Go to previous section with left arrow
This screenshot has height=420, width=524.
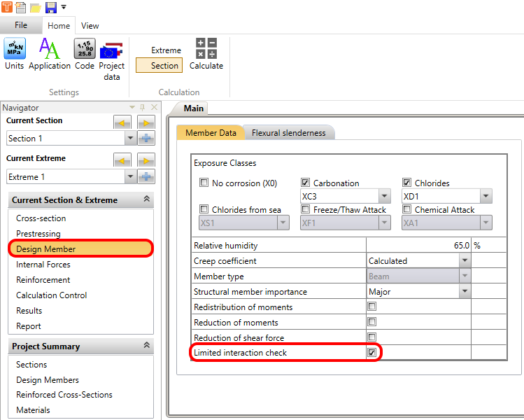point(122,122)
